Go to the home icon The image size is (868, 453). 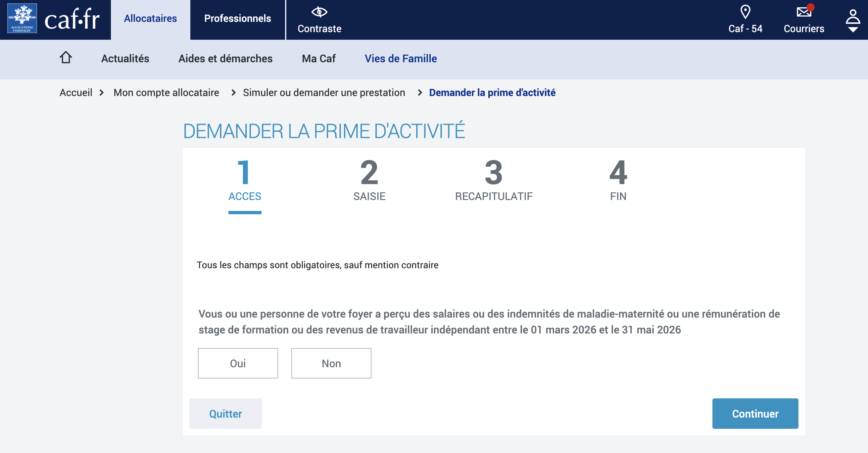66,58
